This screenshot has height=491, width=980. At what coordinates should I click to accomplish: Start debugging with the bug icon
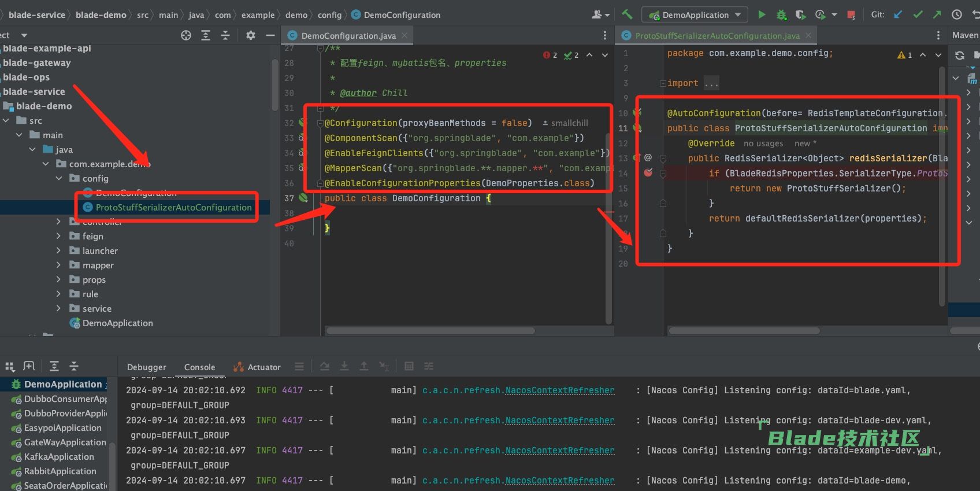pyautogui.click(x=781, y=14)
